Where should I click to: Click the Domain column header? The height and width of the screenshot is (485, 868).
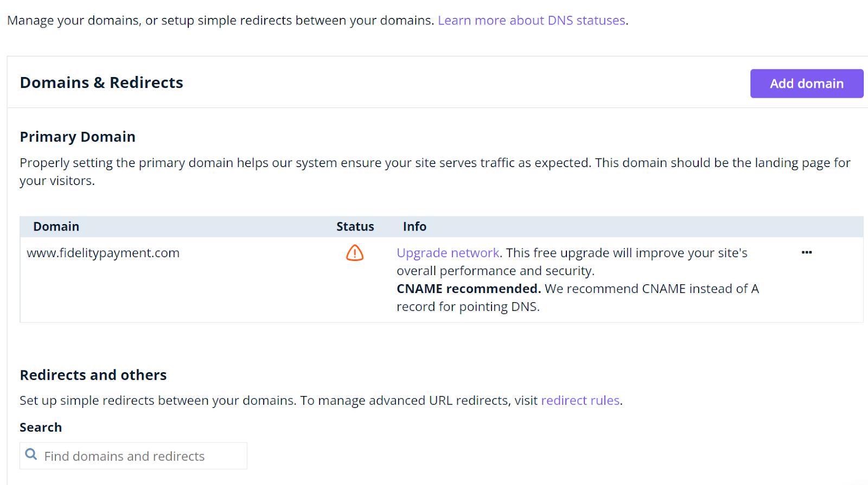(x=56, y=227)
